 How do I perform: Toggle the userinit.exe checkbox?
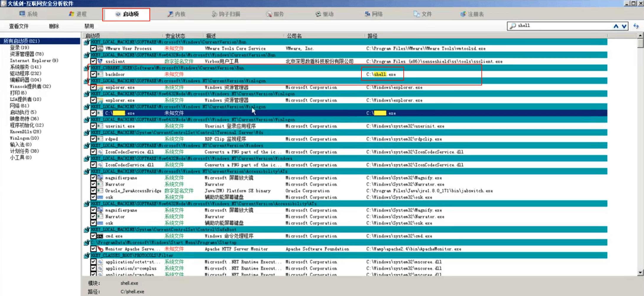[x=93, y=126]
